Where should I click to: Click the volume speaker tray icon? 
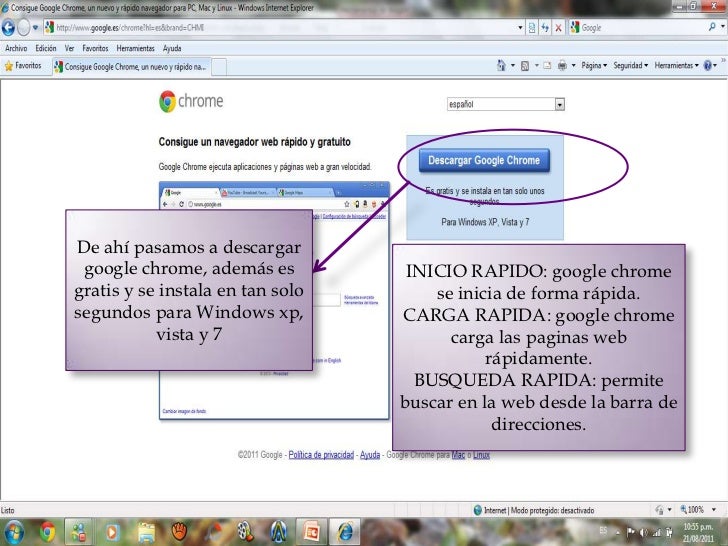point(644,533)
